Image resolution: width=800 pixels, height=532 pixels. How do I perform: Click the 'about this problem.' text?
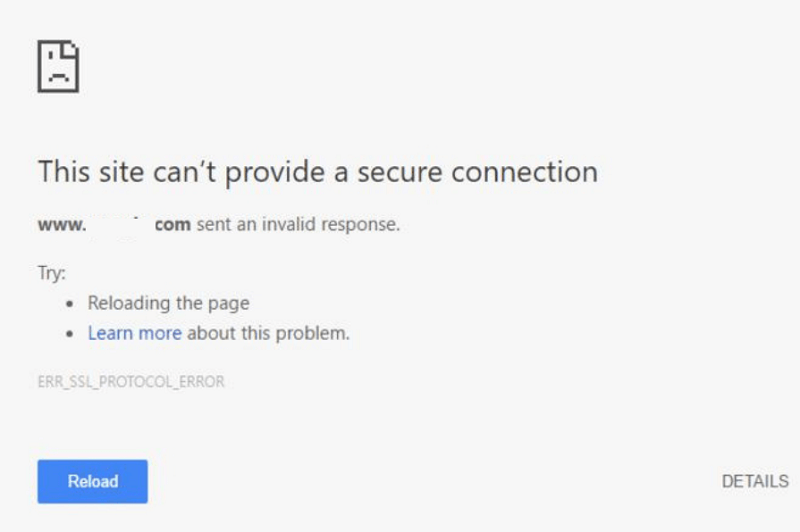point(268,333)
